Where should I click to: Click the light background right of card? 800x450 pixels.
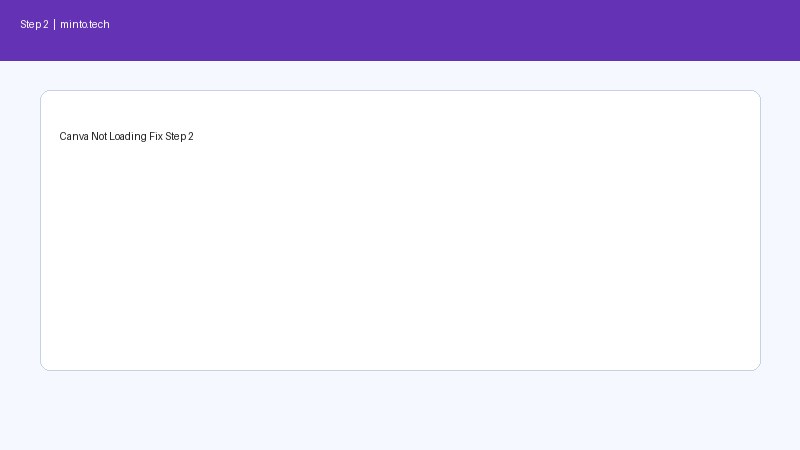tap(781, 231)
